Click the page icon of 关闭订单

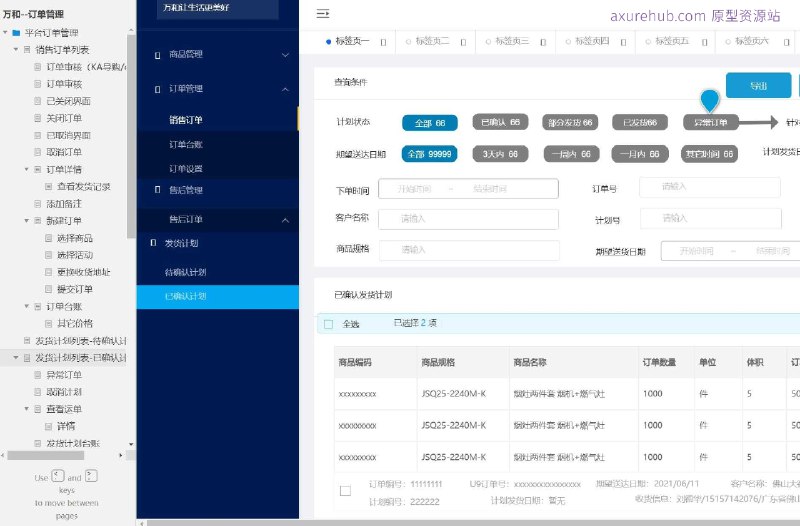tap(37, 118)
